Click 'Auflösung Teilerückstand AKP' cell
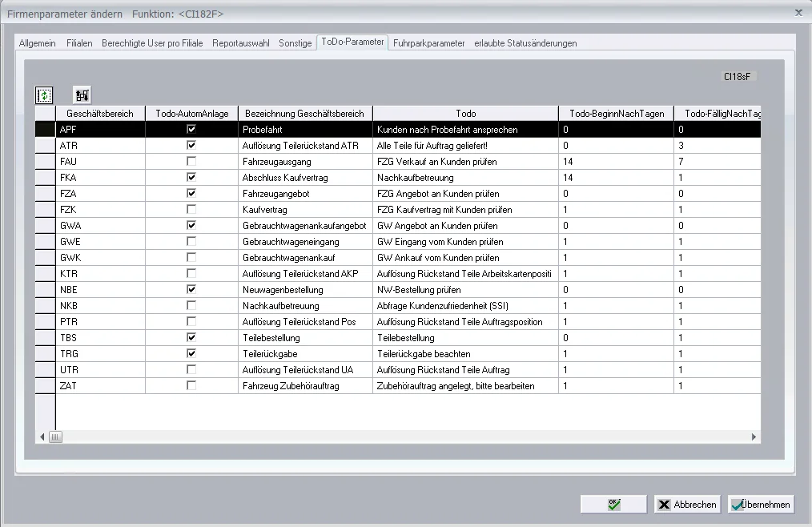Image resolution: width=812 pixels, height=527 pixels. coord(305,274)
